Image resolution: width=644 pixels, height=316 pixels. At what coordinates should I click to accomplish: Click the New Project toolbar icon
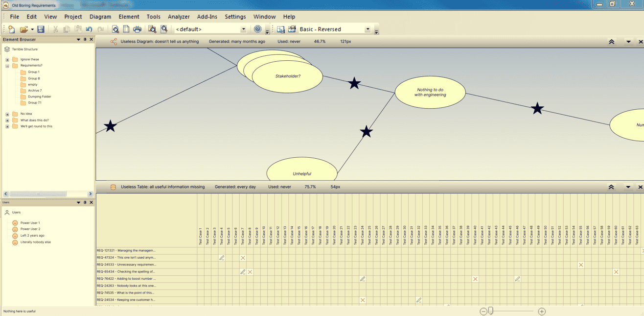coord(12,29)
